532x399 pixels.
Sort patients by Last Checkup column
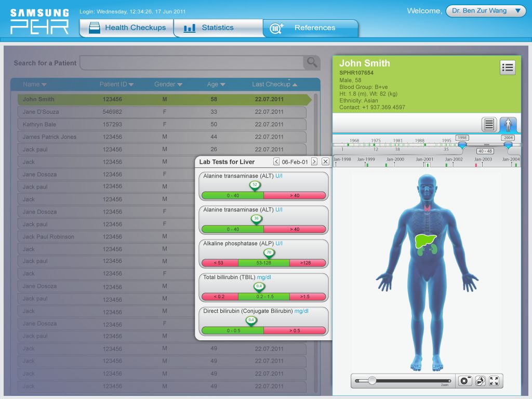[274, 84]
